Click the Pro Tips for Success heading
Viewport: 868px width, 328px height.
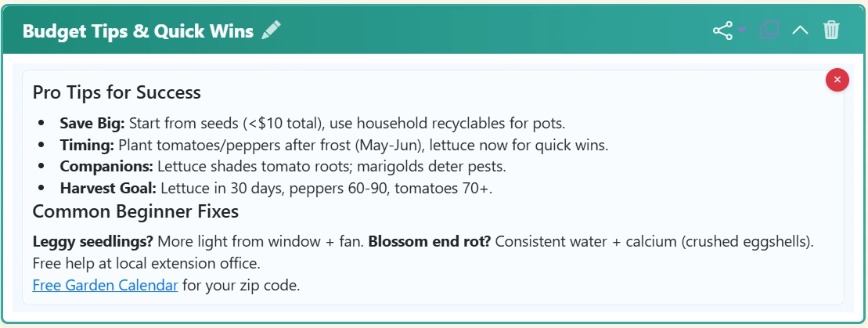tap(117, 92)
